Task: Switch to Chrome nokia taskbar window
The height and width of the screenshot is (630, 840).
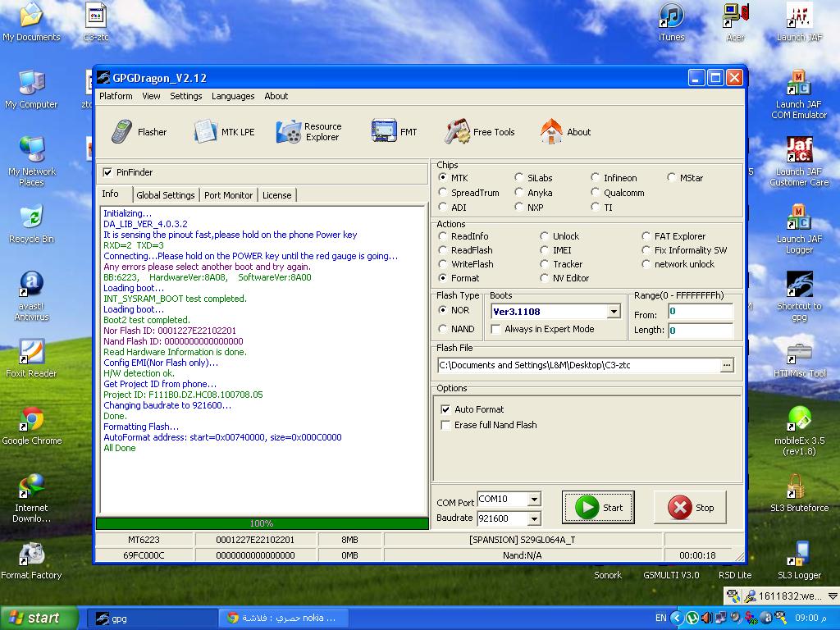Action: (284, 619)
